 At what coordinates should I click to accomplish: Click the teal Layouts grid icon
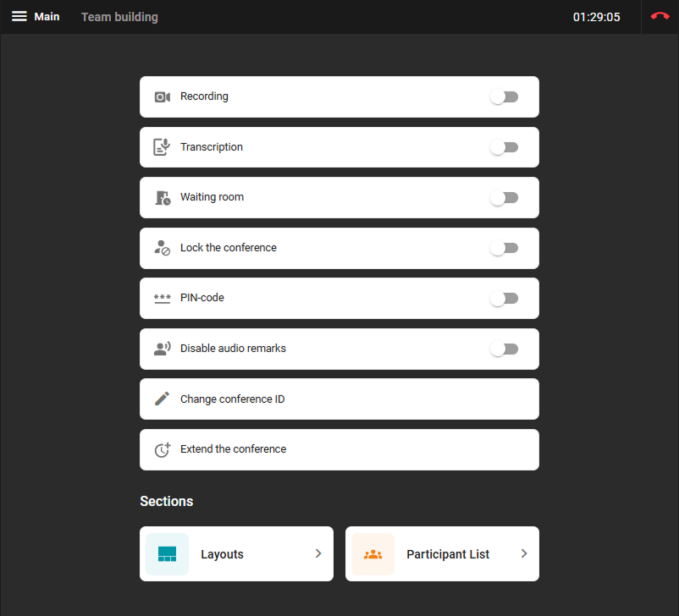tap(167, 554)
